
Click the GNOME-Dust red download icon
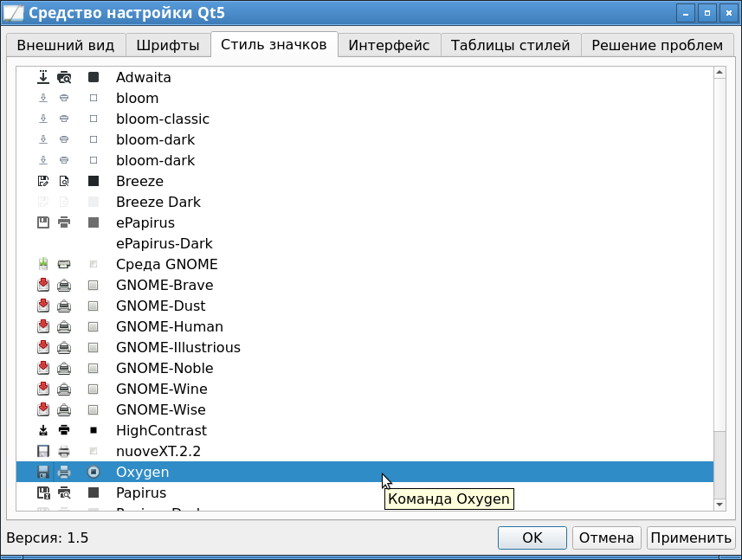click(x=43, y=306)
